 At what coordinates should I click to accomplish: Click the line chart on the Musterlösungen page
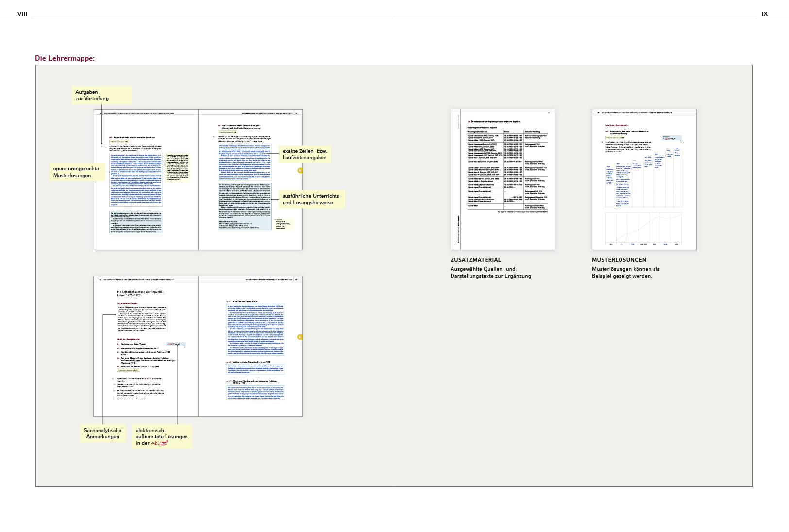643,228
